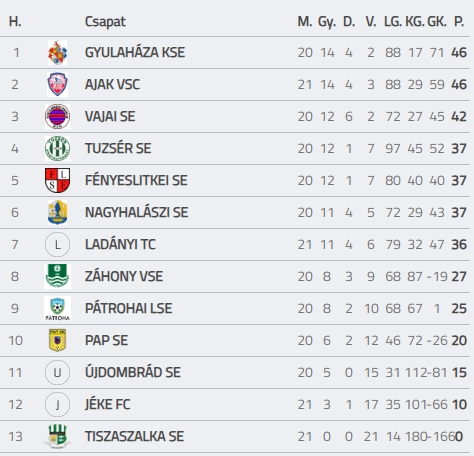Screen dimensions: 474x456
Task: Click the Pátrohai LSE football logo
Action: 57,309
